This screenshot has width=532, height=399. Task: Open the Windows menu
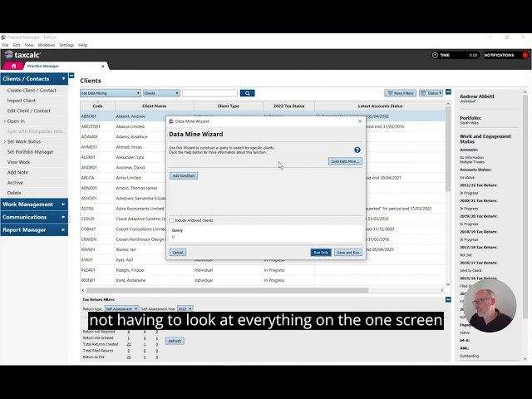click(47, 45)
